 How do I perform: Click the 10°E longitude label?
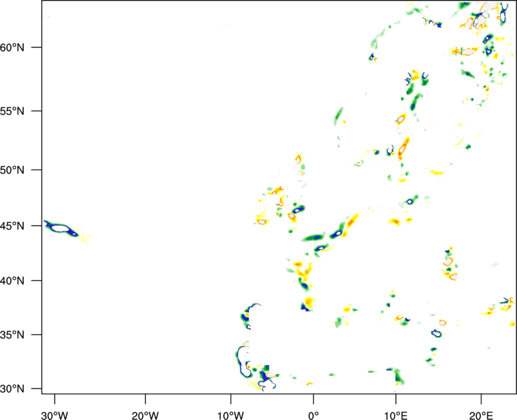[396, 415]
